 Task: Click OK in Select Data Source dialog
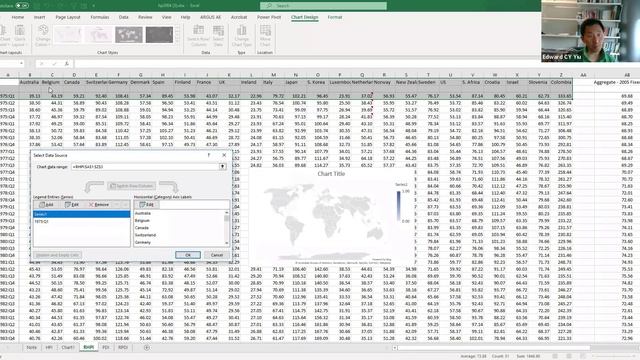(x=188, y=255)
